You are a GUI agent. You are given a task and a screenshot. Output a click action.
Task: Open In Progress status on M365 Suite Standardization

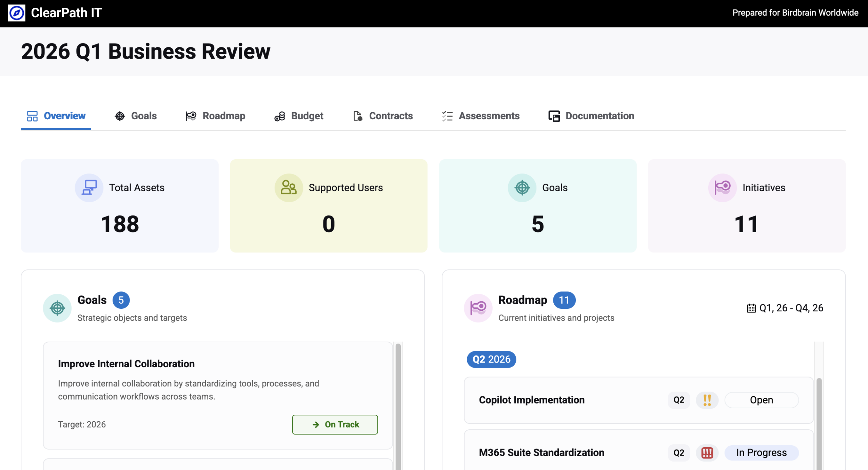761,453
